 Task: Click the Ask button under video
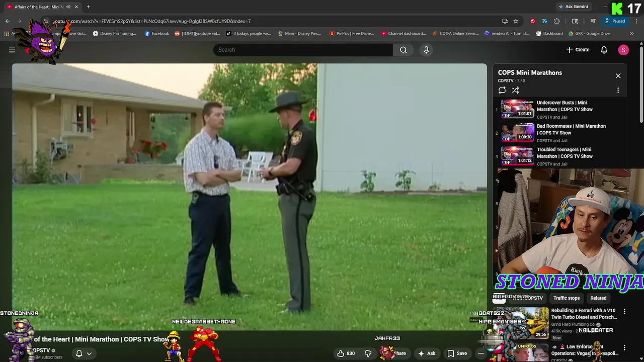(x=427, y=353)
